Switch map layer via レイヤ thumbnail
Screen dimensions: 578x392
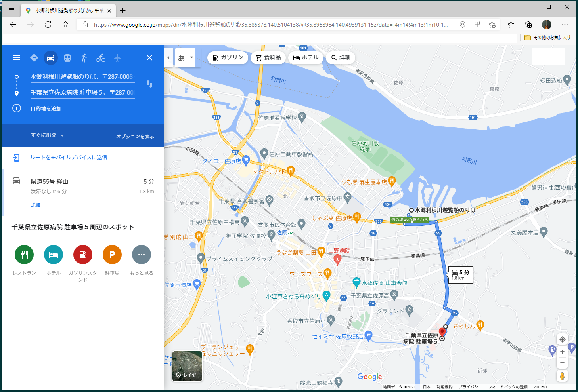coord(187,366)
